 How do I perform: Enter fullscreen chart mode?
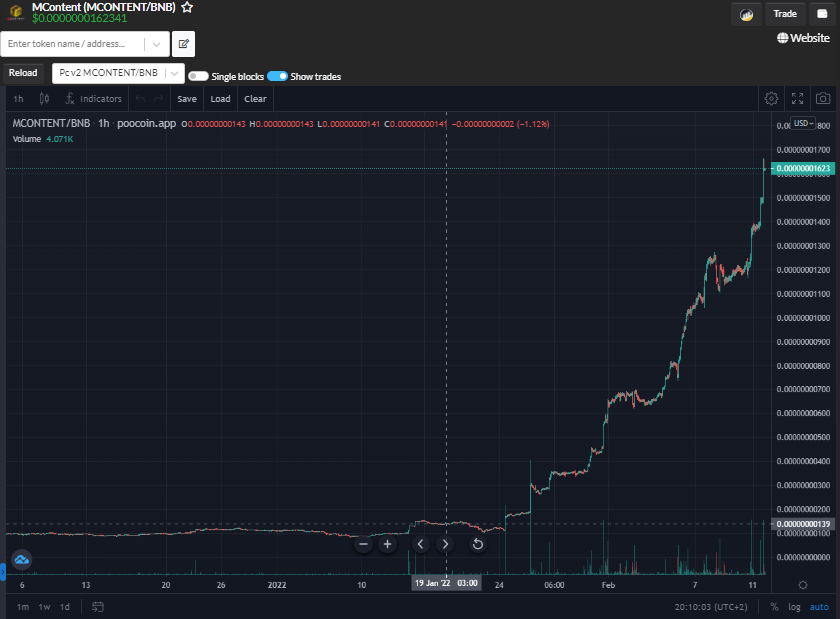point(797,99)
